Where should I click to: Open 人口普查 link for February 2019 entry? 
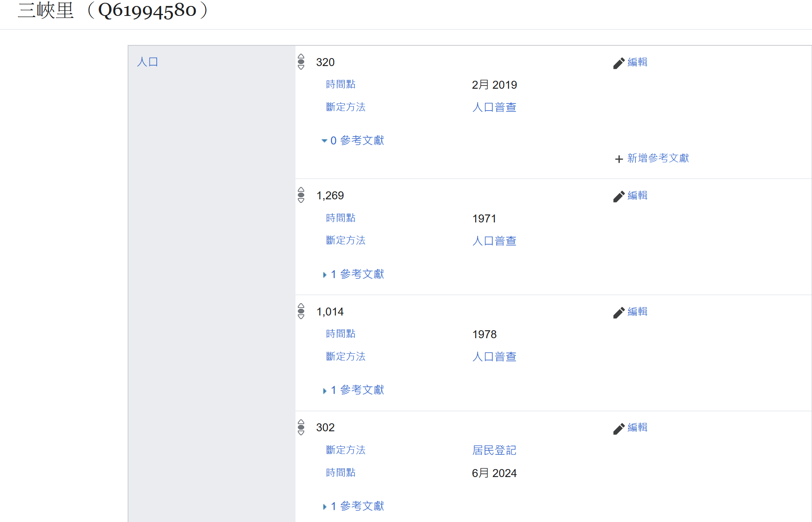pos(494,107)
